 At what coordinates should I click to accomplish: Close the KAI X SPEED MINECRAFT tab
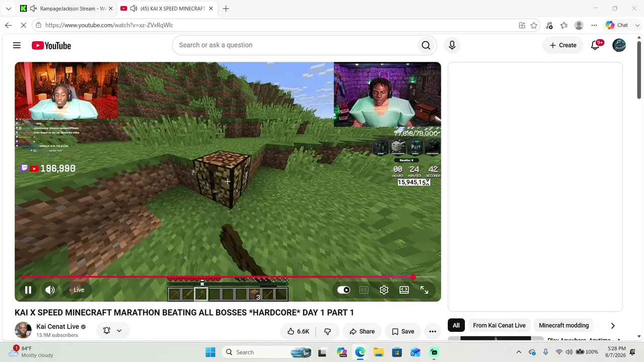pos(211,9)
